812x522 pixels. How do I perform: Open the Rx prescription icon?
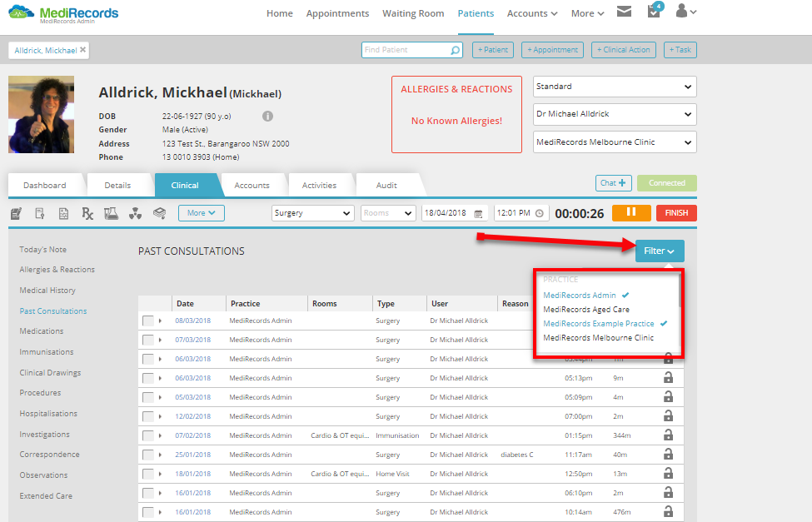87,213
